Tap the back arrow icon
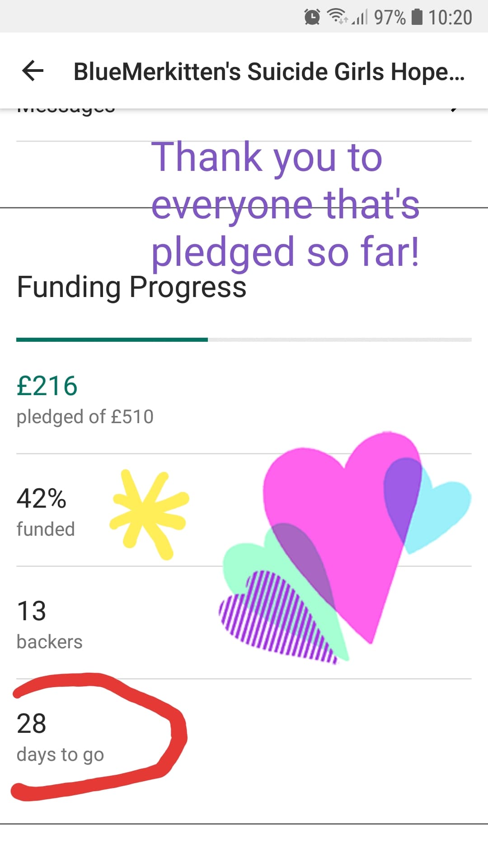This screenshot has height=868, width=488. coord(33,71)
